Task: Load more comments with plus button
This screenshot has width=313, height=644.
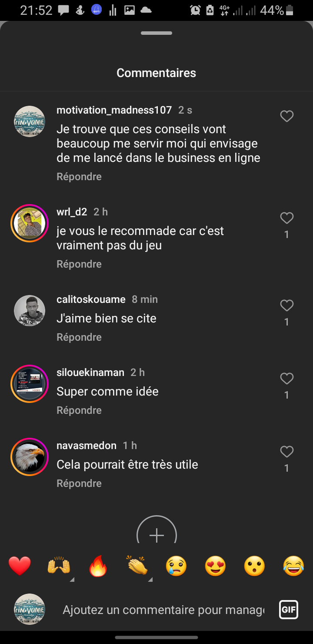Action: coord(156,533)
